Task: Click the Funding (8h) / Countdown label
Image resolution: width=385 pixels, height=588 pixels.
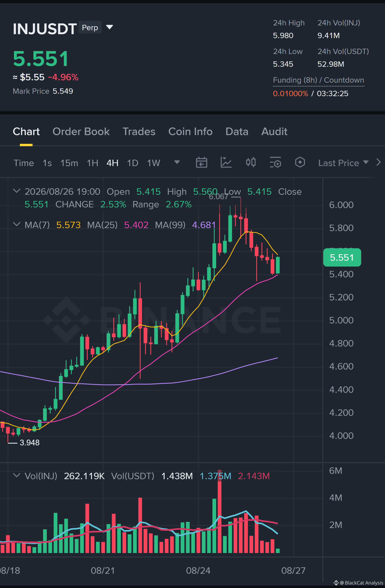Action: 319,80
